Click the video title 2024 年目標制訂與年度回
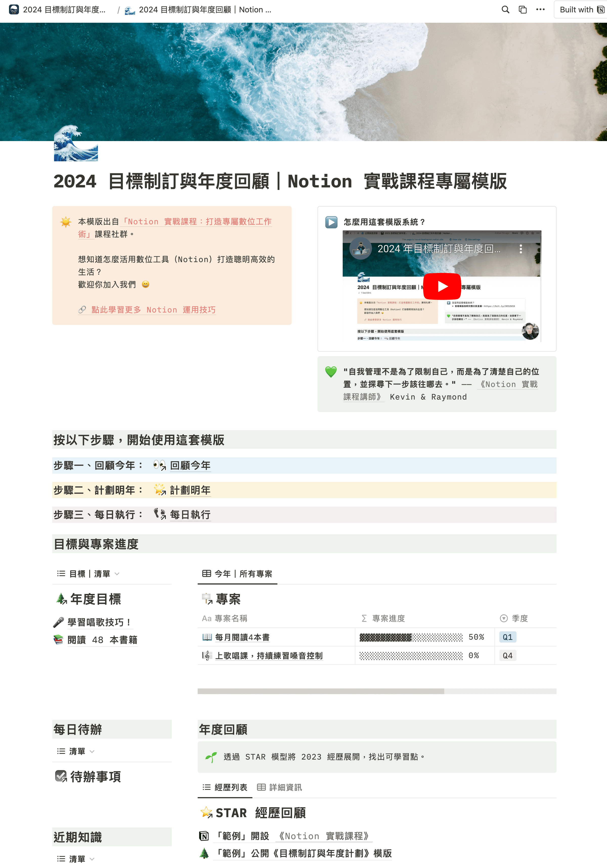 (439, 249)
